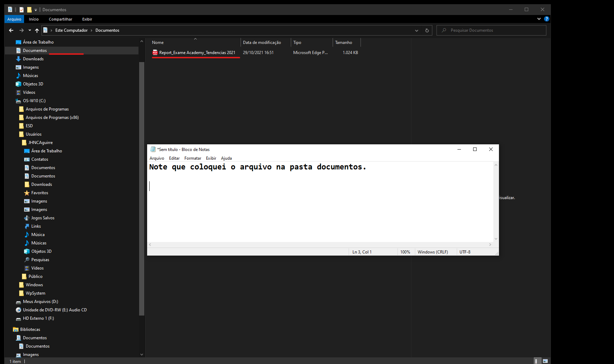614x364 pixels.
Task: Open Arquivos de Programas (x86) folder
Action: click(x=52, y=117)
